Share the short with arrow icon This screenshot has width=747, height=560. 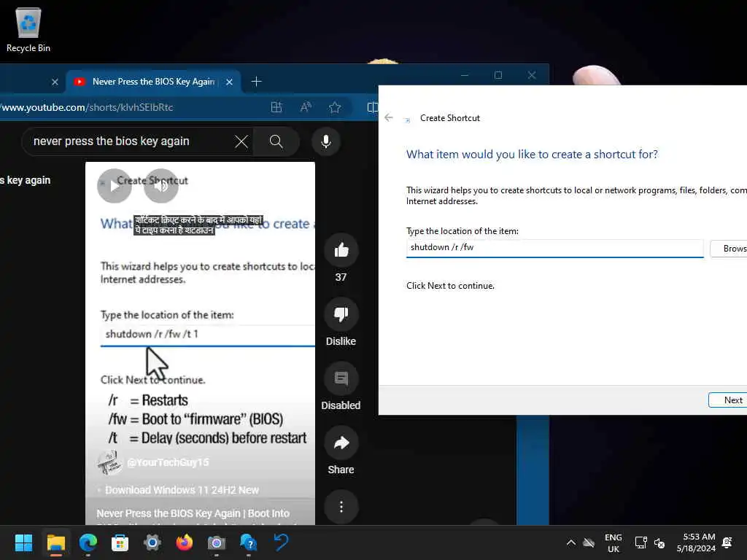pyautogui.click(x=341, y=443)
